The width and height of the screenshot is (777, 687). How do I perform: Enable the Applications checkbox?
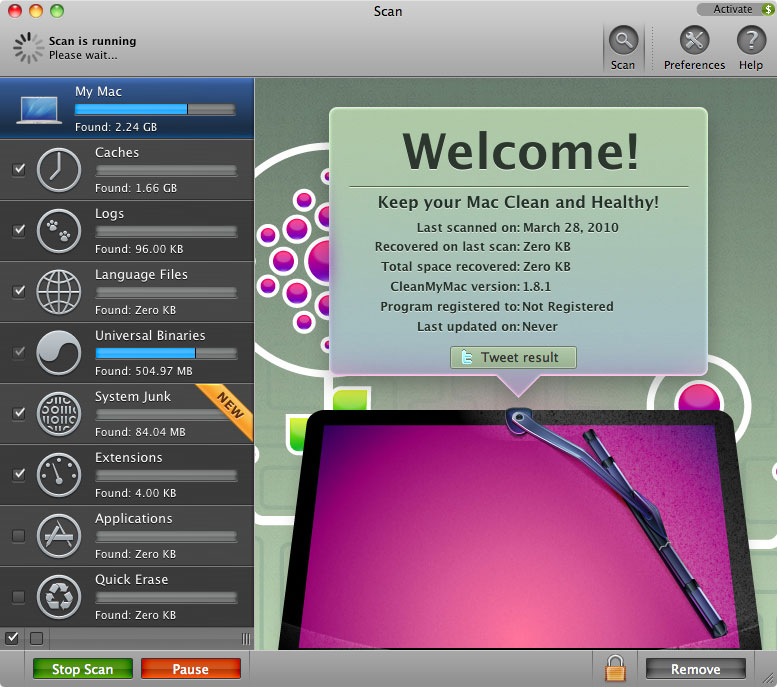(x=19, y=535)
